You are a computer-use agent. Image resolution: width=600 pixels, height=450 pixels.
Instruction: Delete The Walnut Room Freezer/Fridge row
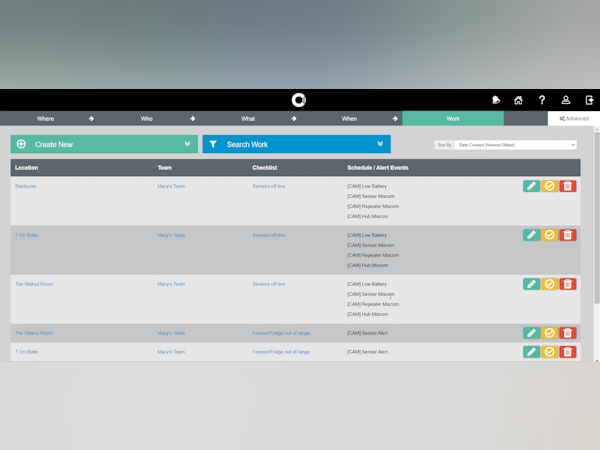pos(567,333)
